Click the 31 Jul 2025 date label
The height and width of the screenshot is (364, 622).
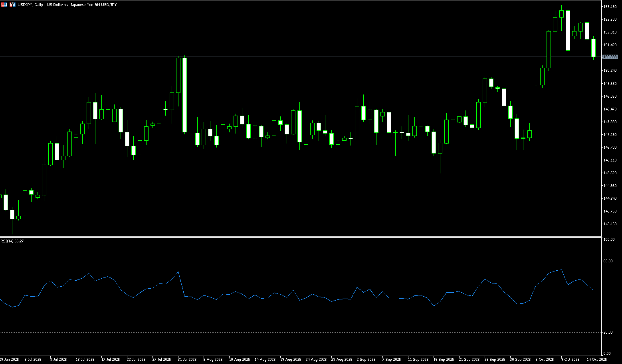point(187,360)
